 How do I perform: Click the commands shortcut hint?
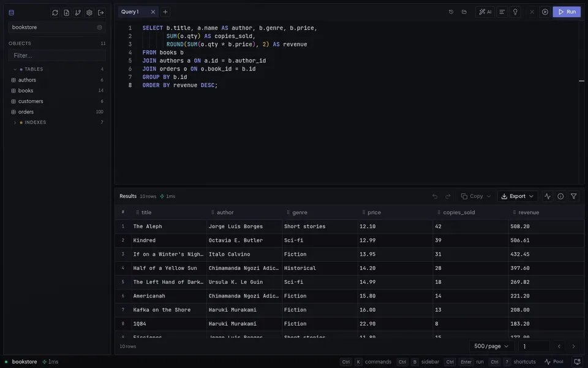click(x=366, y=362)
